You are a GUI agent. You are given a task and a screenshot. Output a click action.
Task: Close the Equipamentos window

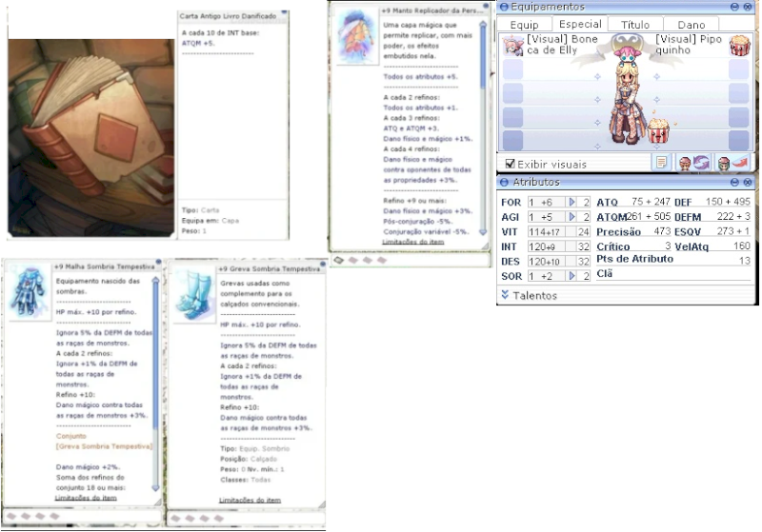tap(748, 7)
